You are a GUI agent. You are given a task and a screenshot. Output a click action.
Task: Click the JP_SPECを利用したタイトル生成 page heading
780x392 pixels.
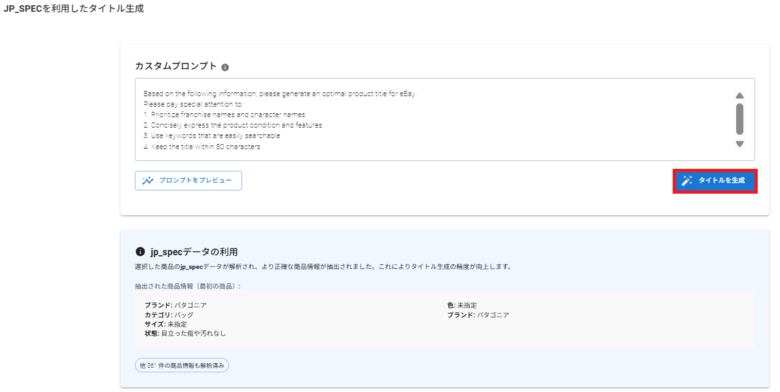[73, 9]
